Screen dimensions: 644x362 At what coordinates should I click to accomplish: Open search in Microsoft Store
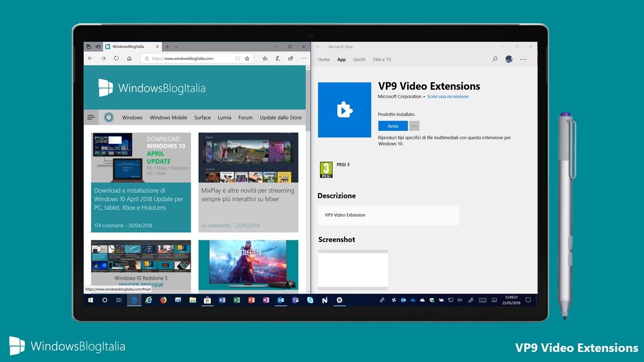coord(495,59)
